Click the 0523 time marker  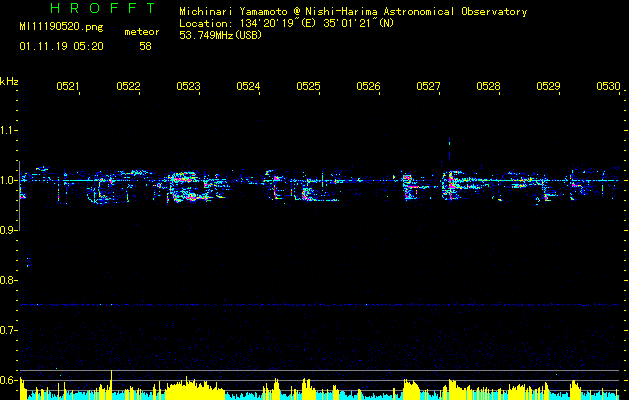(188, 86)
